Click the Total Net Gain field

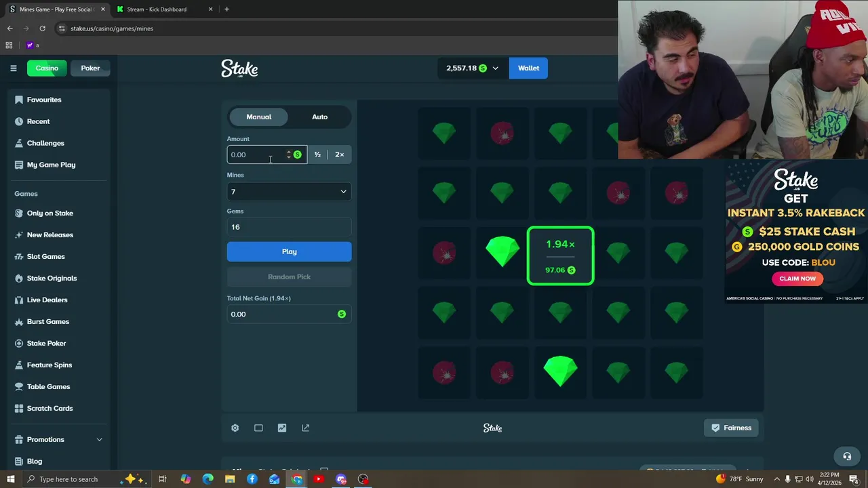click(x=289, y=314)
